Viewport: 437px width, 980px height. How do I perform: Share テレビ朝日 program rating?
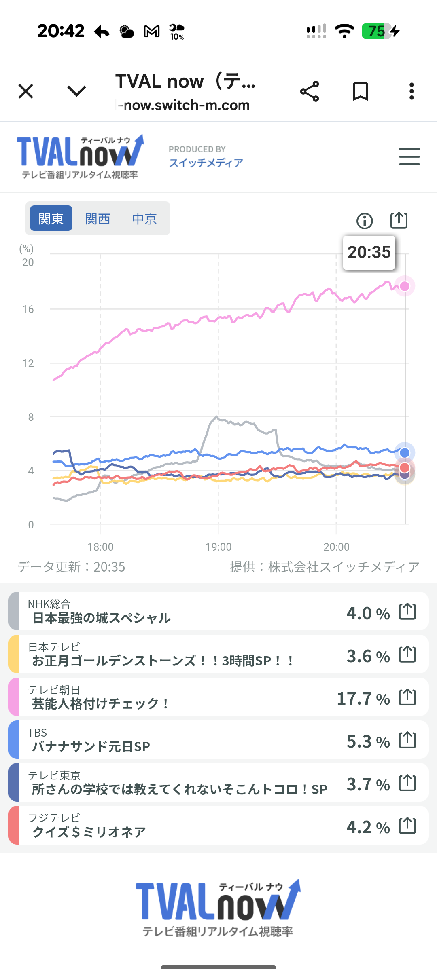(407, 697)
